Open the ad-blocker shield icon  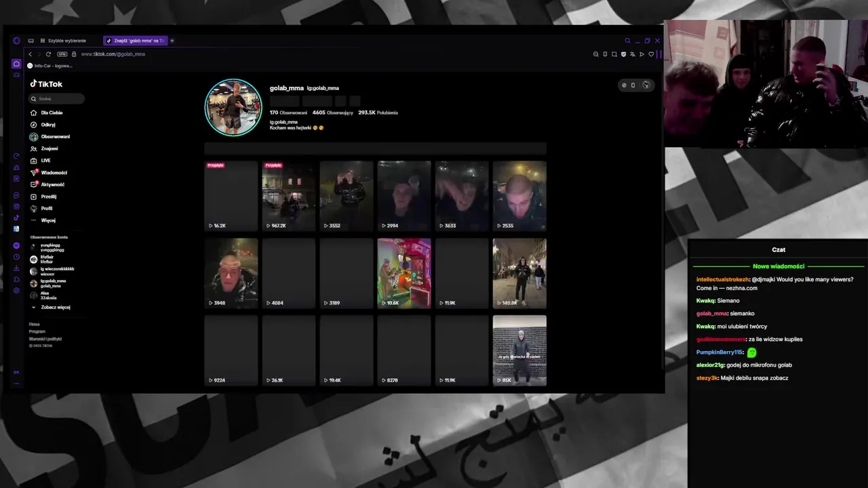[623, 54]
